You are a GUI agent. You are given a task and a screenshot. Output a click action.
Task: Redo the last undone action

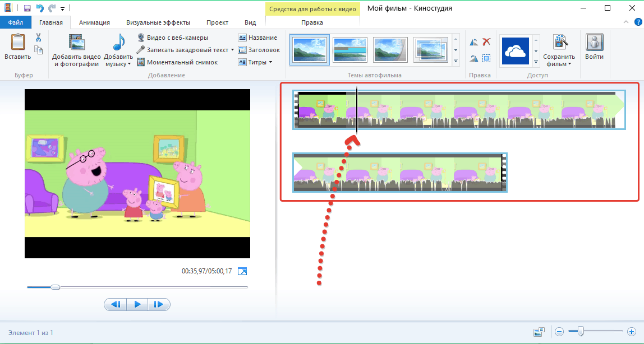(x=52, y=8)
